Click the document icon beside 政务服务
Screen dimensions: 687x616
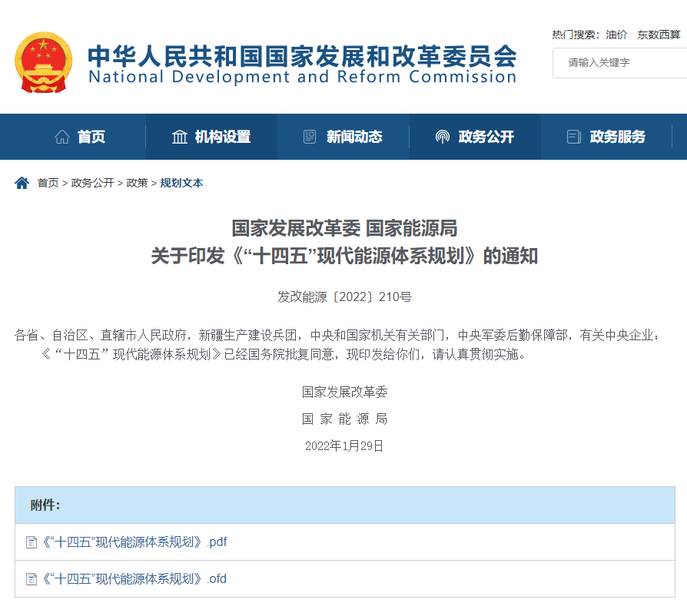(573, 137)
